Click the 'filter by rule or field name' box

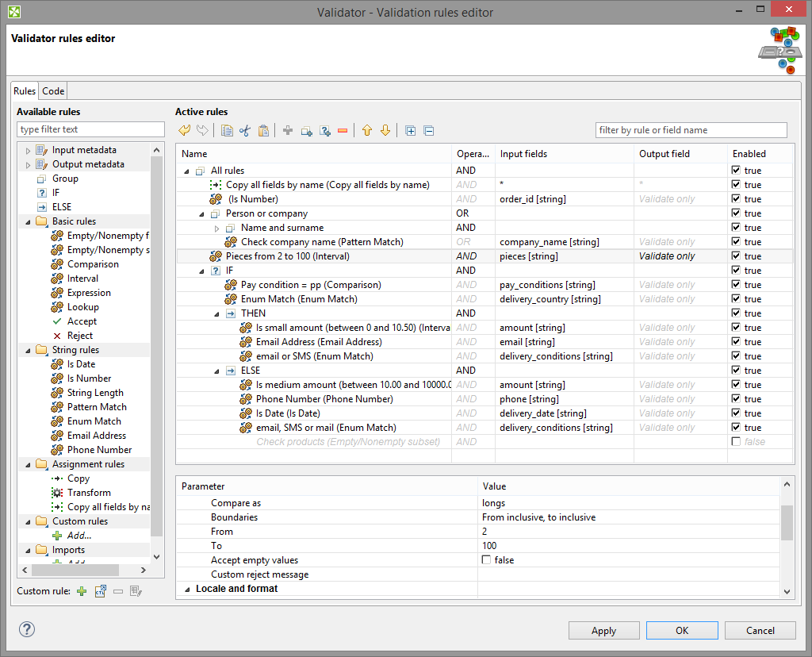coord(691,130)
